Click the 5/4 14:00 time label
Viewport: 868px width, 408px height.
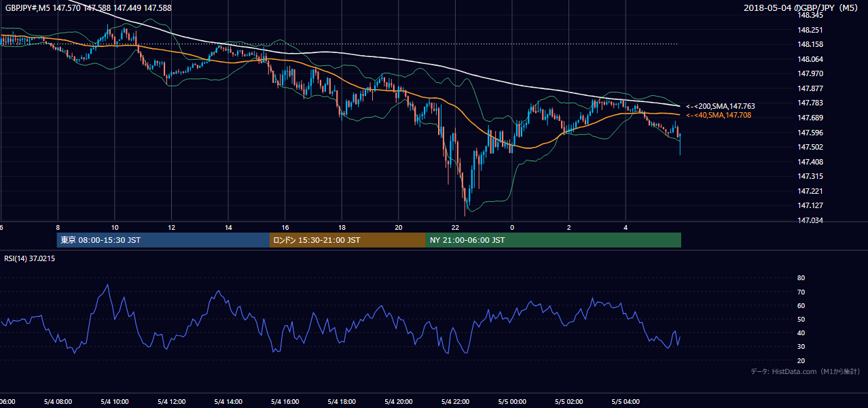(228, 402)
